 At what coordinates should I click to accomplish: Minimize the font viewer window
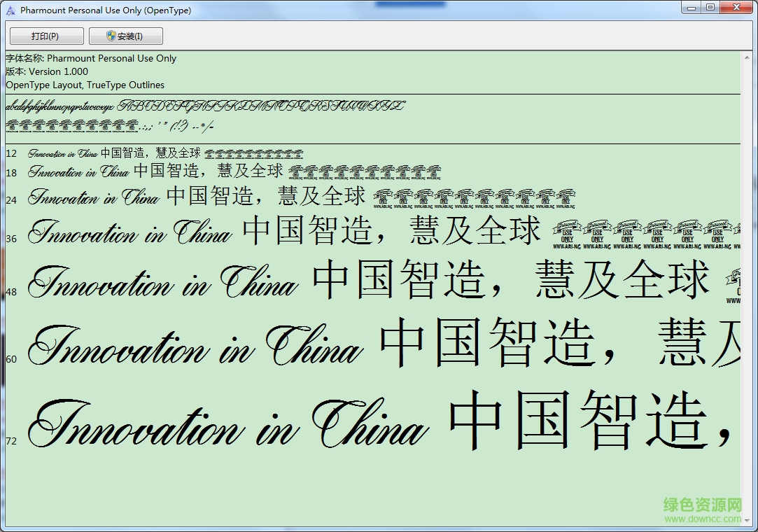(x=692, y=7)
